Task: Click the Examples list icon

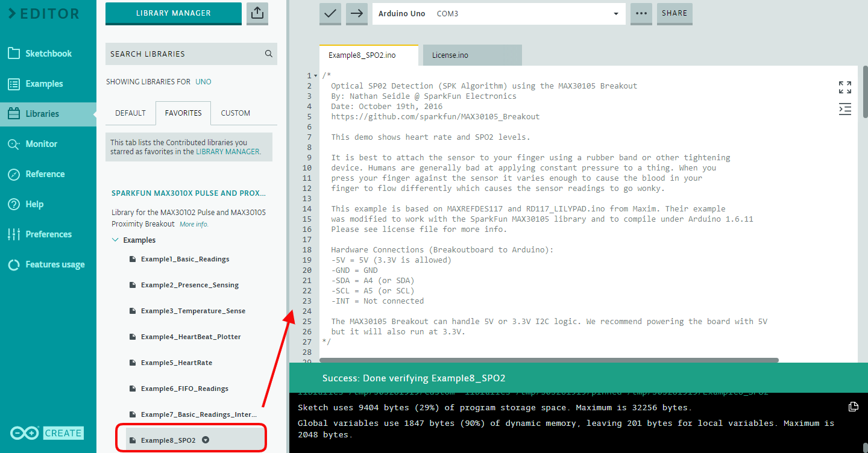Action: point(14,84)
